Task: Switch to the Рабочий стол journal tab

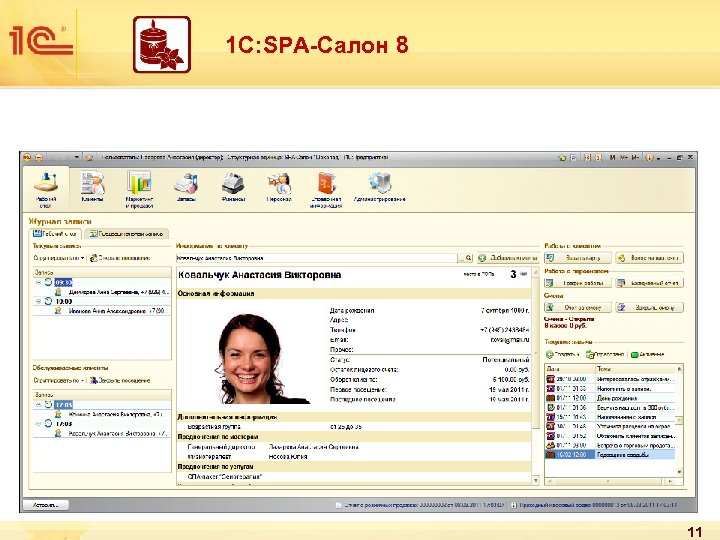Action: pyautogui.click(x=55, y=234)
